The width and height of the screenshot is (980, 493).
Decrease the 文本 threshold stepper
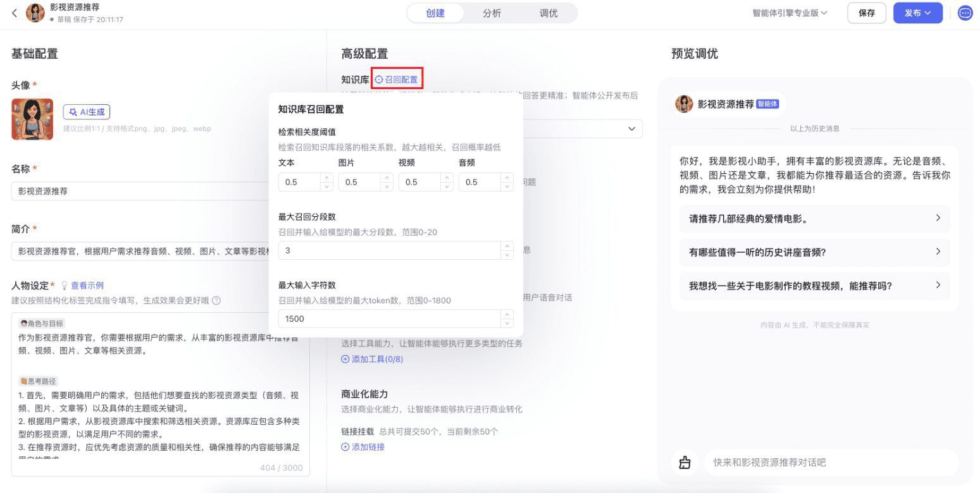(x=326, y=186)
